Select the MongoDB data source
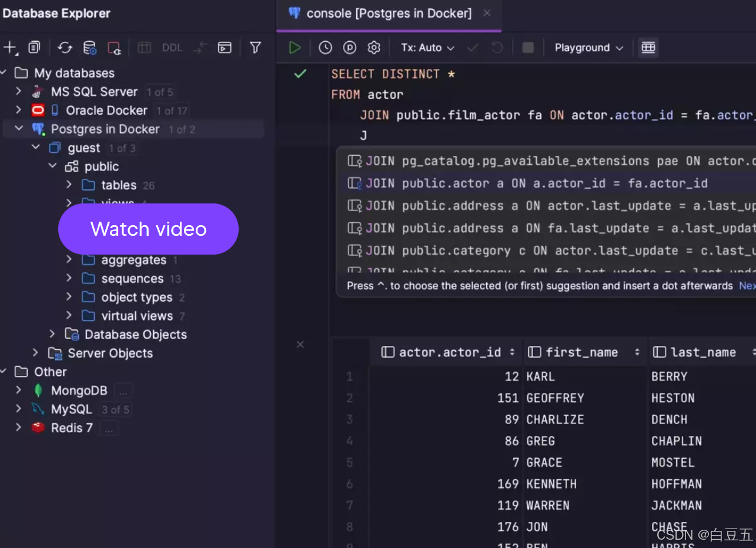 point(79,390)
